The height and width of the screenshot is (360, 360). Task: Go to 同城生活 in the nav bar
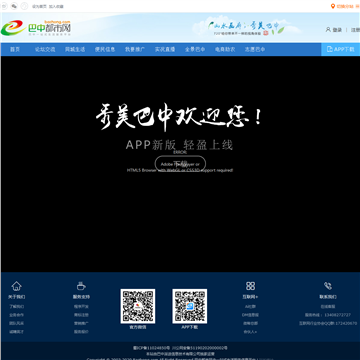pyautogui.click(x=75, y=49)
